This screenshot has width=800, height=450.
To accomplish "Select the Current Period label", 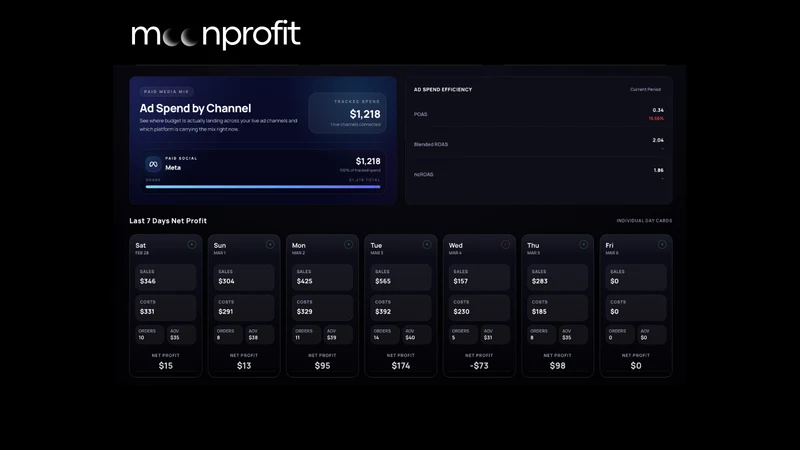I will (645, 89).
